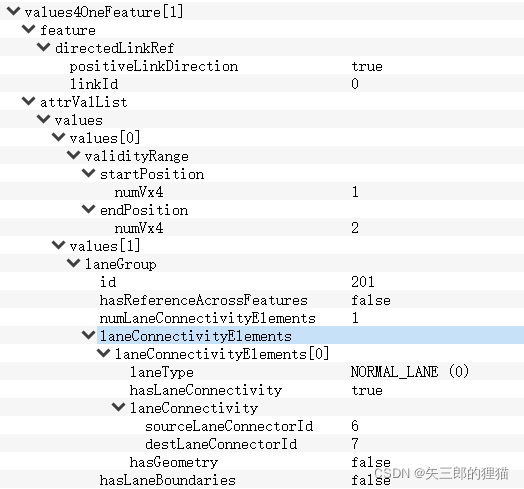524x489 pixels.
Task: Click value 0 of linkId
Action: [355, 84]
